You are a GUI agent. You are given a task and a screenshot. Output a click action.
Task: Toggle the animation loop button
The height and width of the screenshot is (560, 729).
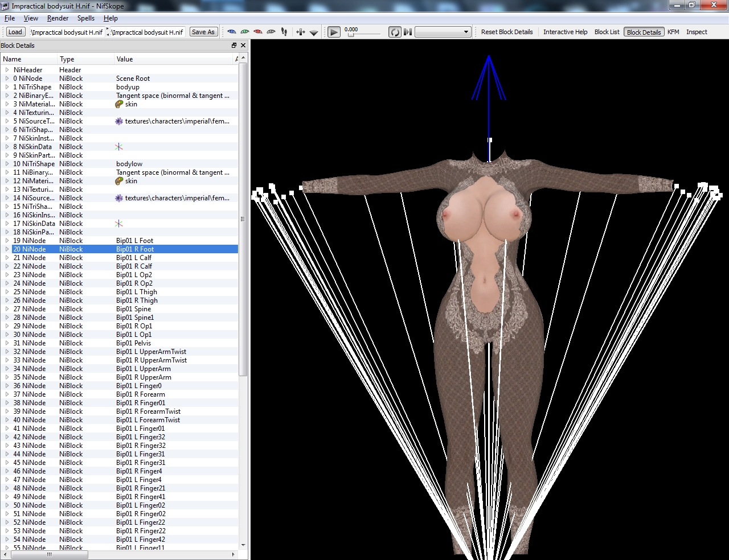pyautogui.click(x=394, y=32)
